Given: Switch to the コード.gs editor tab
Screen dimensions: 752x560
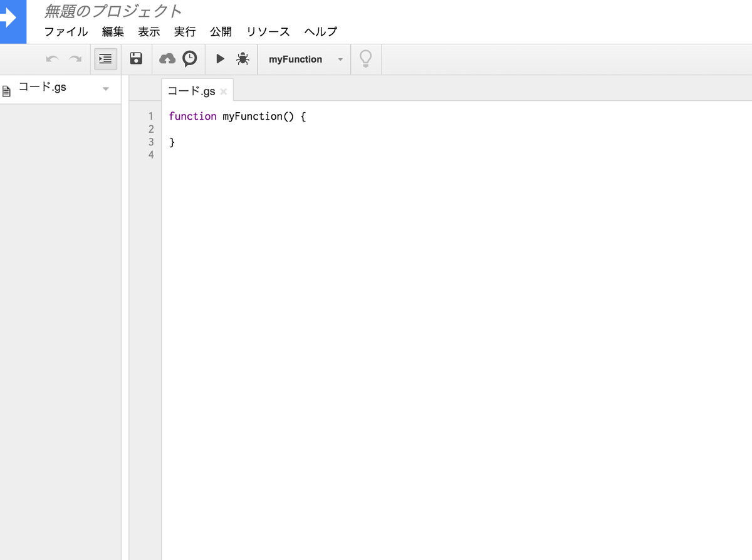Looking at the screenshot, I should 191,91.
